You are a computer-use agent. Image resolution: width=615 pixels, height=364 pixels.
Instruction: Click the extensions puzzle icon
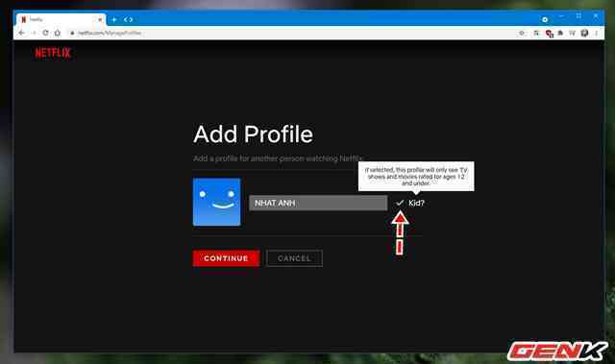pos(560,34)
